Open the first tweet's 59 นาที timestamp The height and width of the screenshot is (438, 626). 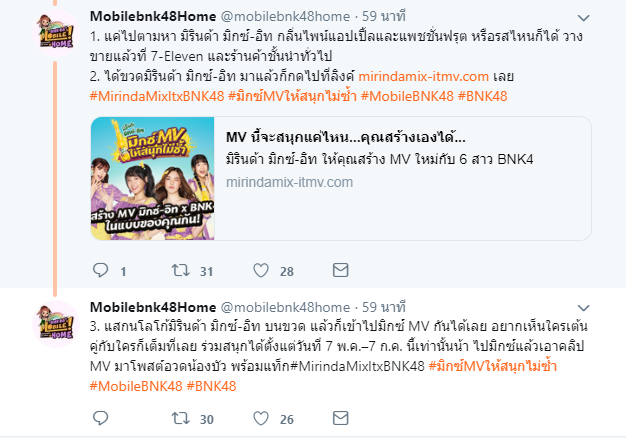click(384, 16)
